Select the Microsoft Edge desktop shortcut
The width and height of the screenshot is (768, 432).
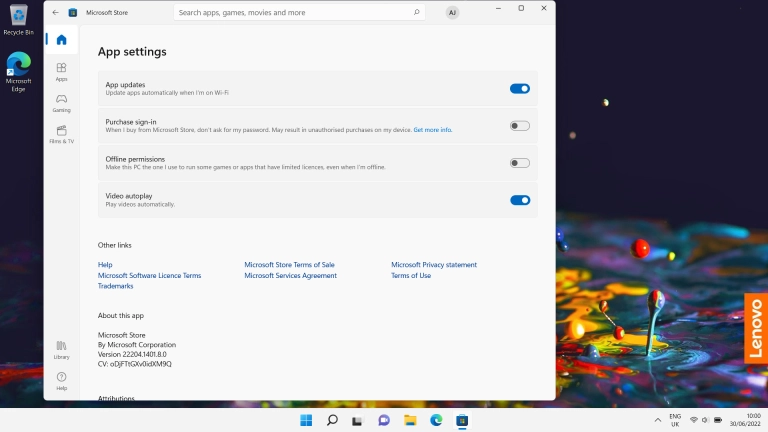tap(19, 72)
